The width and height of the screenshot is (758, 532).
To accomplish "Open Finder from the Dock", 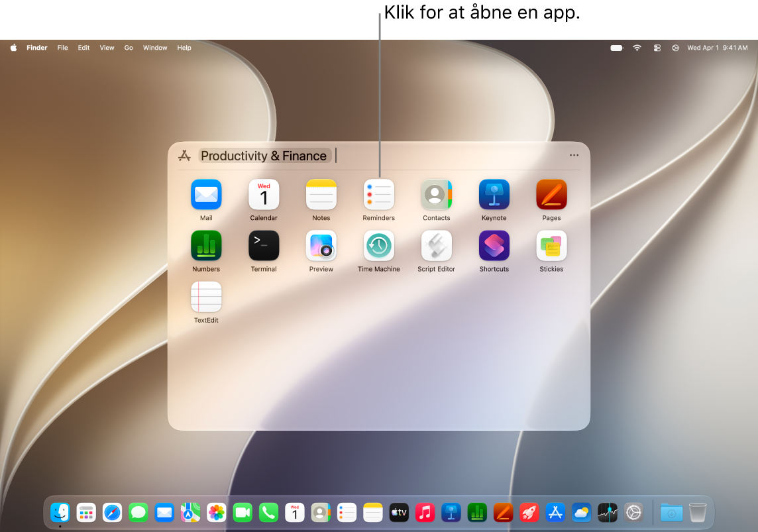I will pyautogui.click(x=60, y=512).
